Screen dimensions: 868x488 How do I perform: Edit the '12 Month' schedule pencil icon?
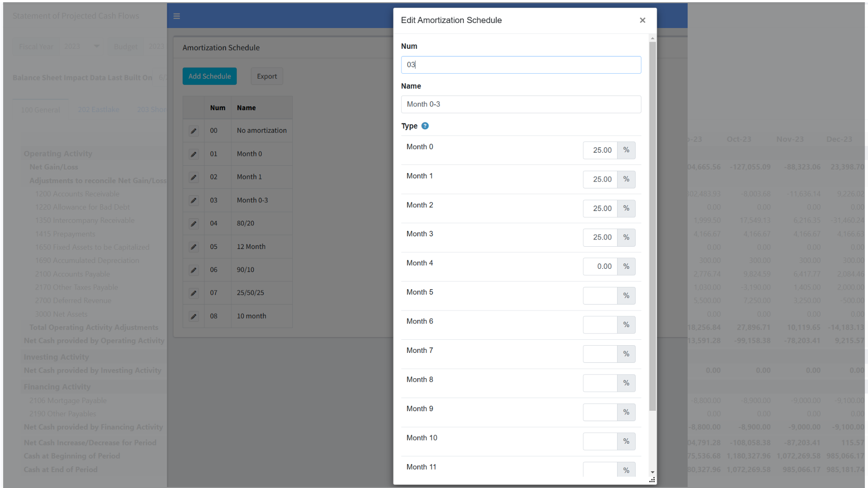tap(193, 247)
